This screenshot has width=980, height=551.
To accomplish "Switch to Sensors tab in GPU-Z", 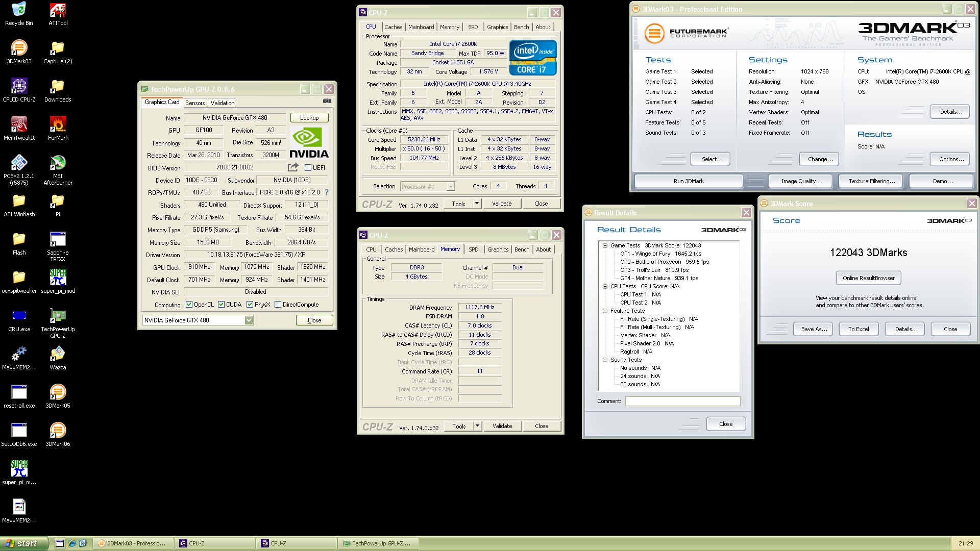I will point(195,103).
